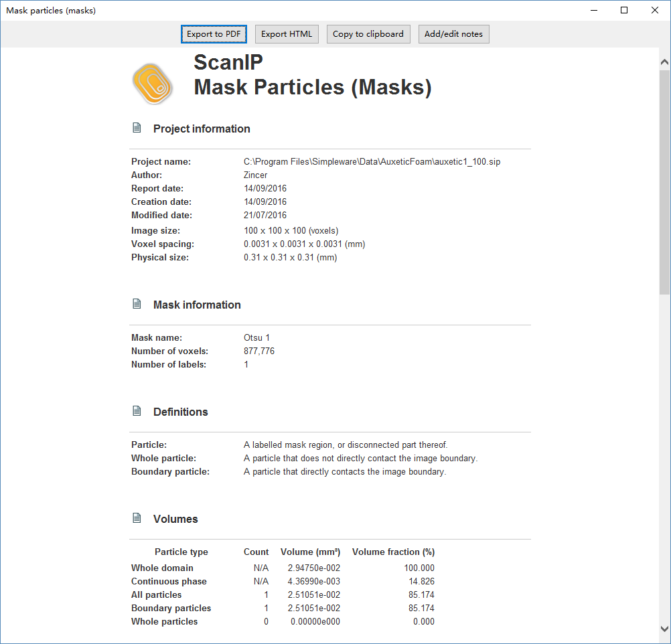Screen dimensions: 671x644
Task: Click the Whole particle definition text
Action: coord(361,459)
